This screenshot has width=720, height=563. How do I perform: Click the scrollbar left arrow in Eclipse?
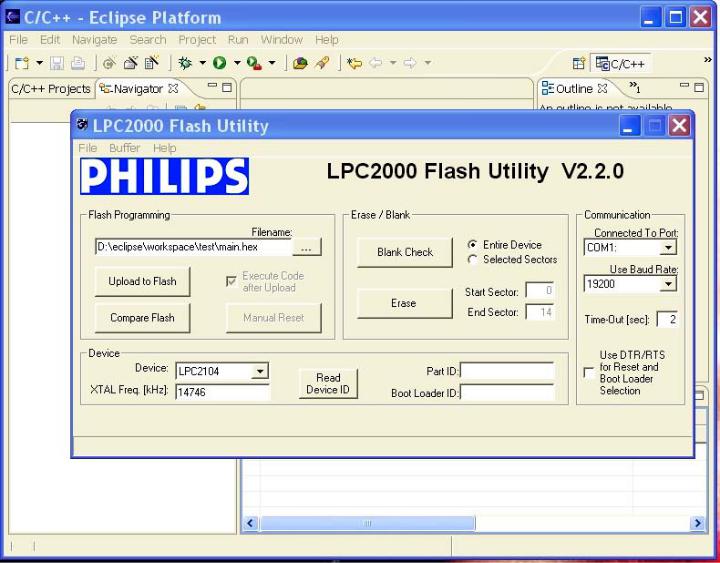click(250, 523)
